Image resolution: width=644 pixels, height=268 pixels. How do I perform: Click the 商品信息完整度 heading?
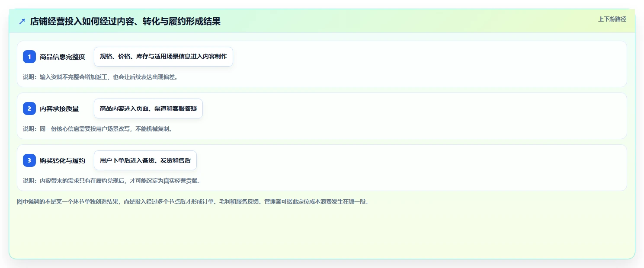pyautogui.click(x=62, y=57)
